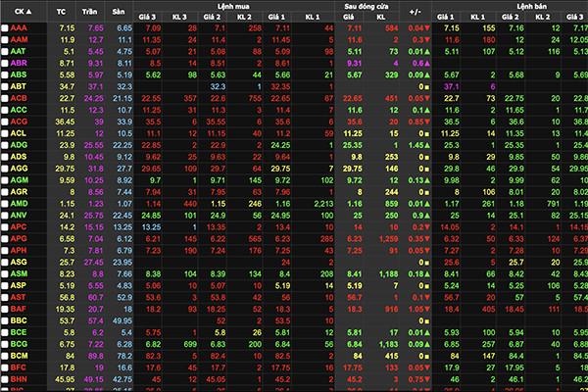Screen dimensions: 588x392
Task: Click the Giá 3 header under Lệnh mua
Action: 147,17
